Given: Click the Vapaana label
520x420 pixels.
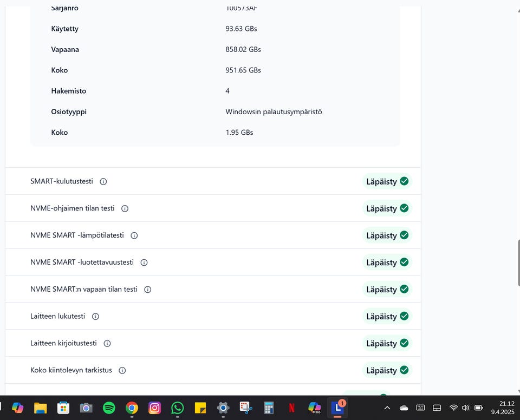Looking at the screenshot, I should 65,49.
